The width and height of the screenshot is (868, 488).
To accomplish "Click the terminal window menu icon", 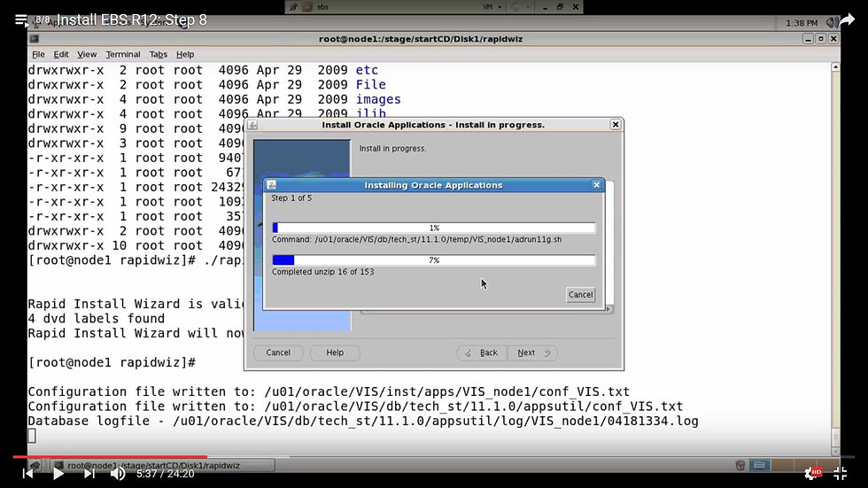I will [35, 39].
